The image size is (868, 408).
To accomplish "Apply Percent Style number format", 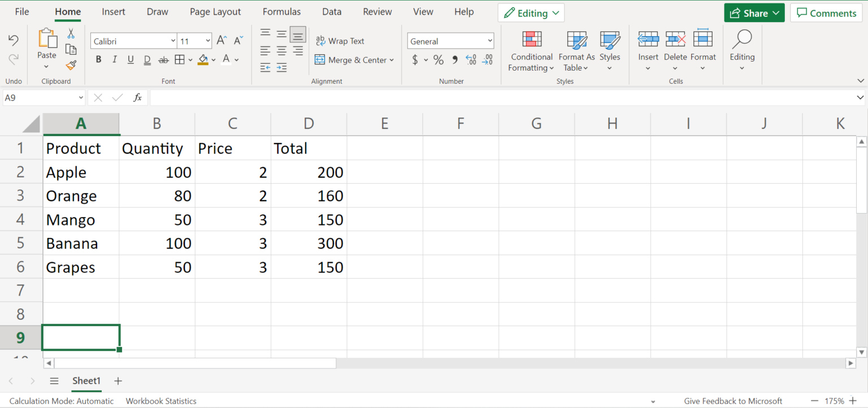I will coord(439,60).
